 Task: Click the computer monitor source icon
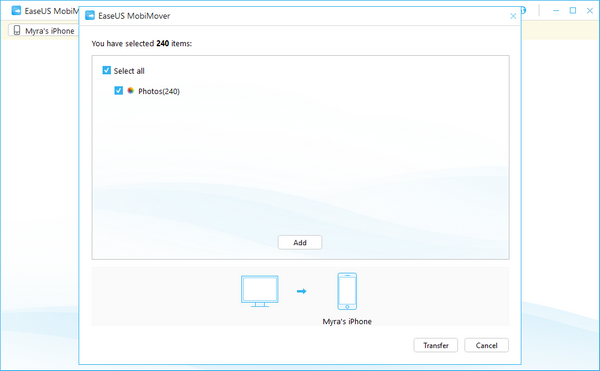pos(260,291)
